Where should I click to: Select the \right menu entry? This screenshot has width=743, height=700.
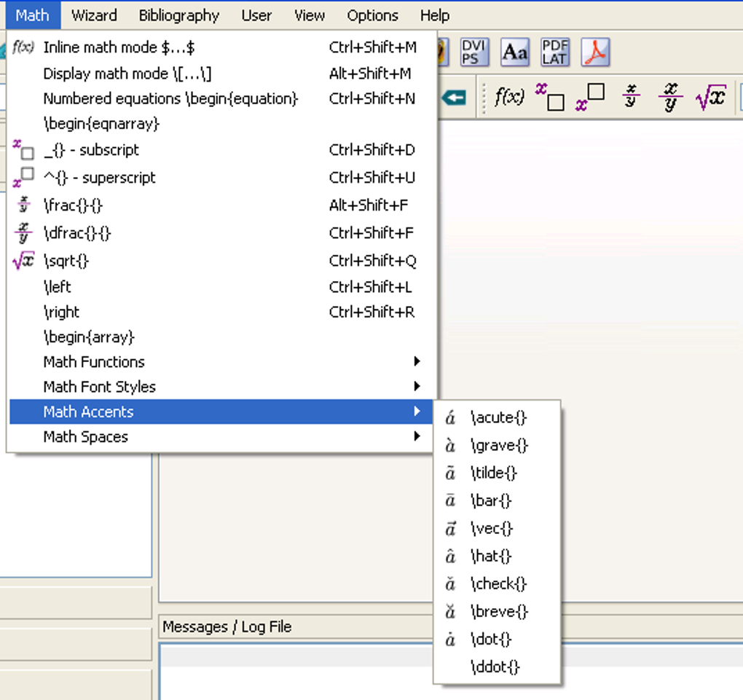click(221, 312)
